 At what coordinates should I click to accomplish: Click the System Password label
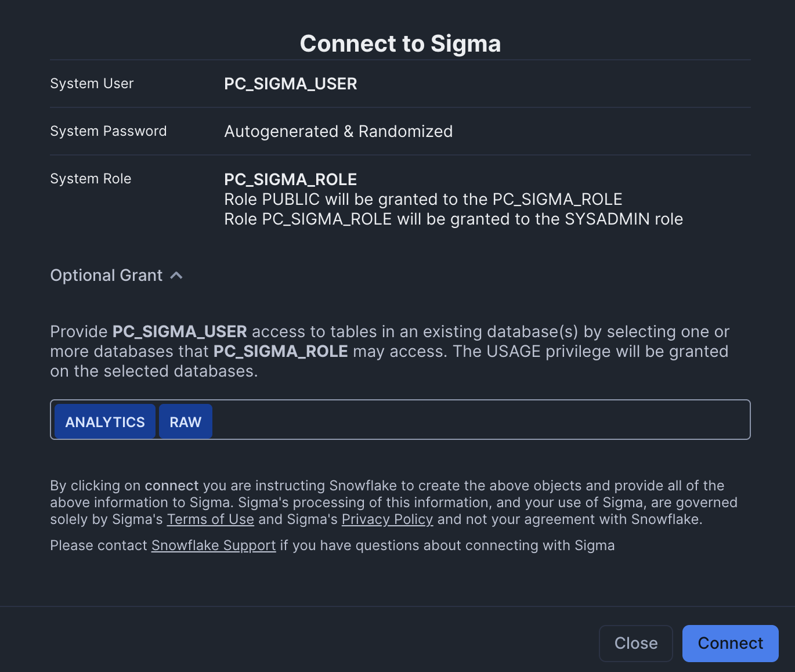coord(109,131)
